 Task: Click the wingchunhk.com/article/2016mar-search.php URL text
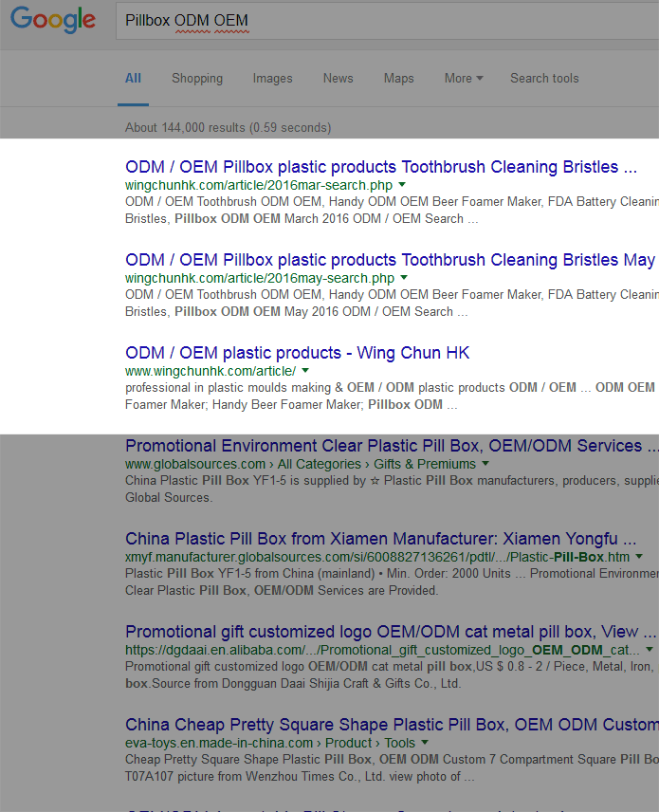point(259,185)
